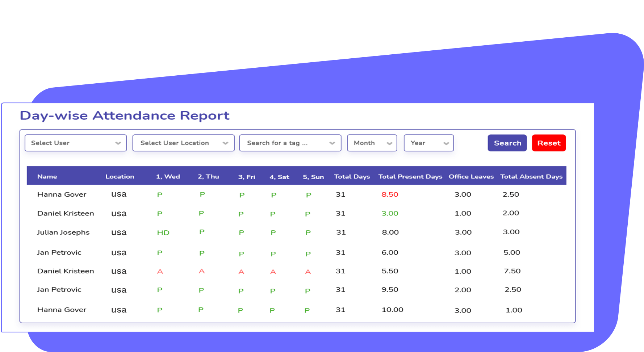This screenshot has width=644, height=352.
Task: Click the Total Present Days column header
Action: point(410,177)
